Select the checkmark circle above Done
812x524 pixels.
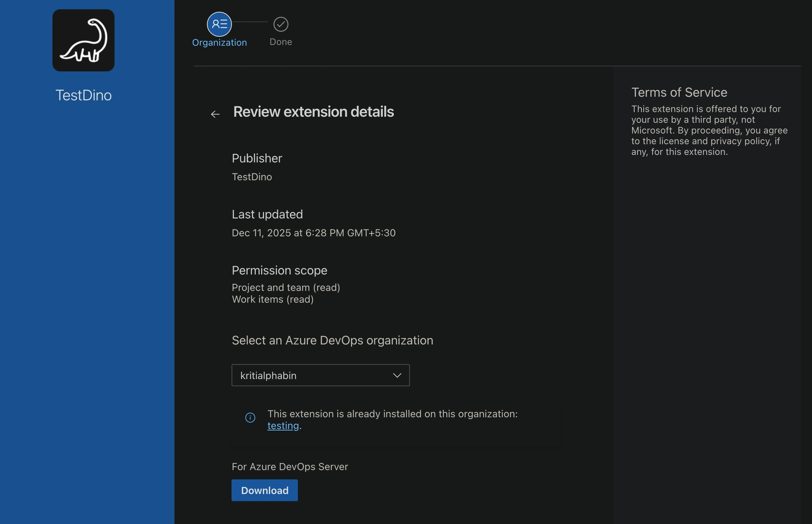[x=280, y=24]
